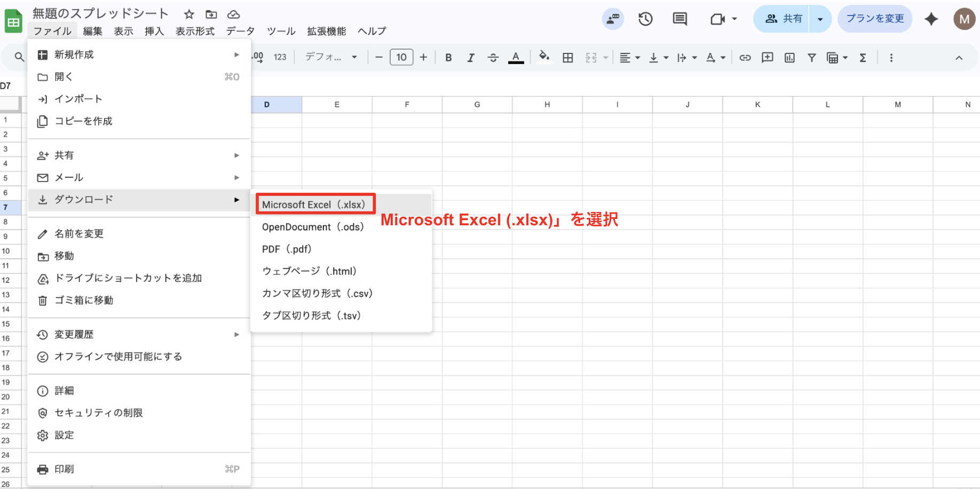Viewport: 980px width, 489px height.
Task: Open text wrapping dropdown
Action: [687, 58]
